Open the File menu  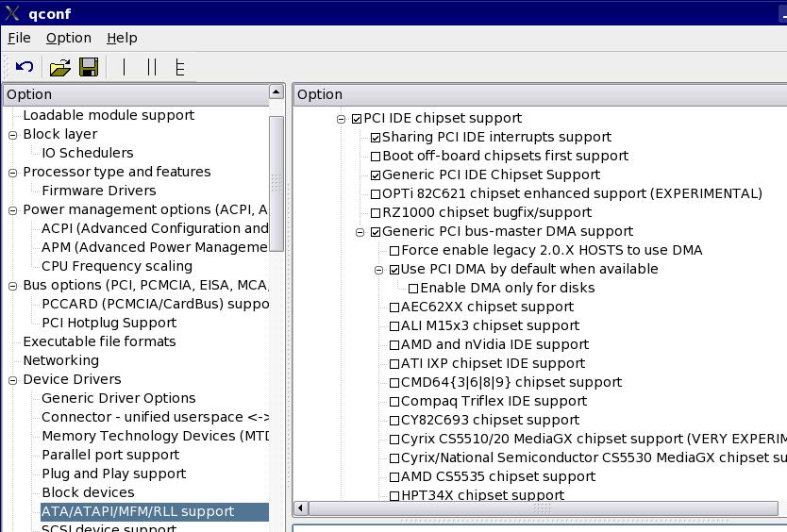[x=19, y=38]
